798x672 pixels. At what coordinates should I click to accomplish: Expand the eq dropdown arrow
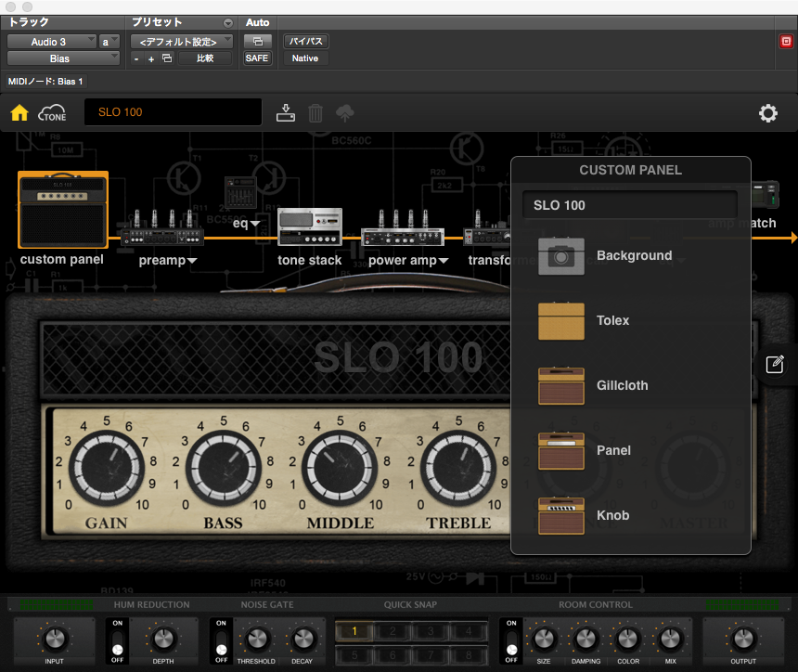[255, 224]
